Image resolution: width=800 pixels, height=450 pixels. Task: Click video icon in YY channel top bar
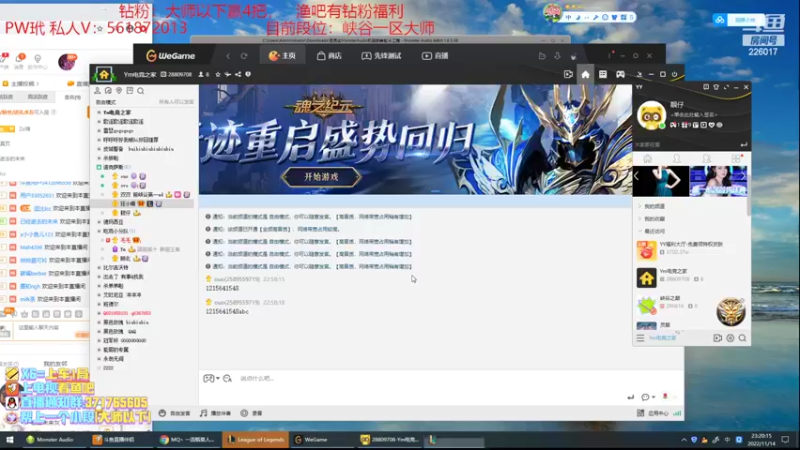pos(568,74)
